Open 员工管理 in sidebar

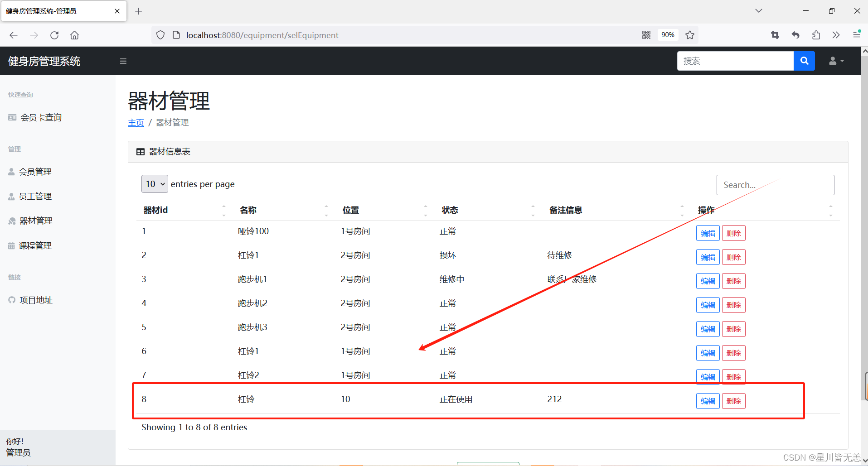point(30,196)
